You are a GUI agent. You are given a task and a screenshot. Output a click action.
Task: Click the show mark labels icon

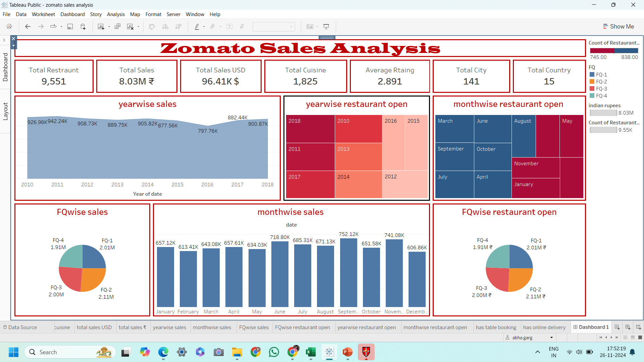tap(230, 26)
